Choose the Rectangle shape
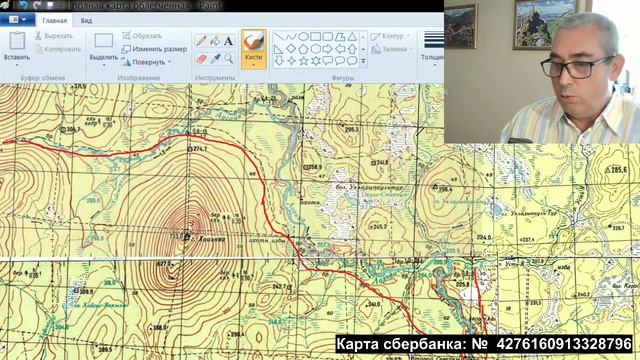Screen dimensions: 640x360 coord(316,37)
